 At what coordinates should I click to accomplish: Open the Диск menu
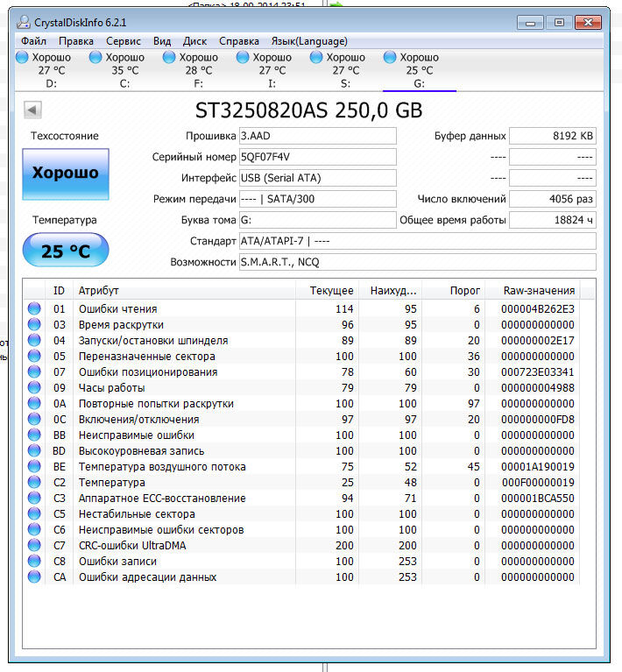tap(194, 41)
